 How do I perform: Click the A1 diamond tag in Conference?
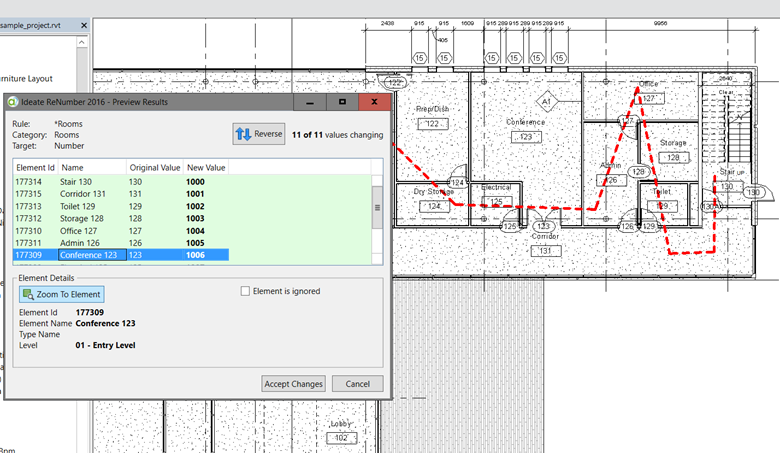point(546,102)
